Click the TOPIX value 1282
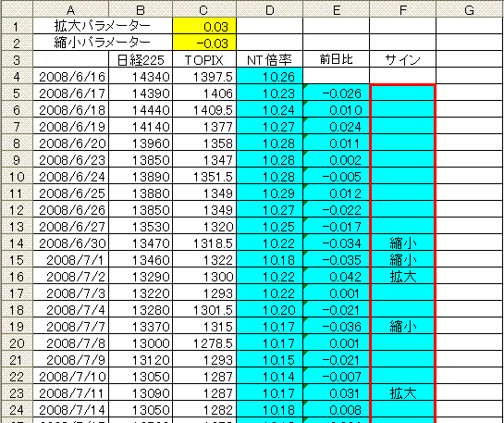This screenshot has width=504, height=423. coord(204,410)
